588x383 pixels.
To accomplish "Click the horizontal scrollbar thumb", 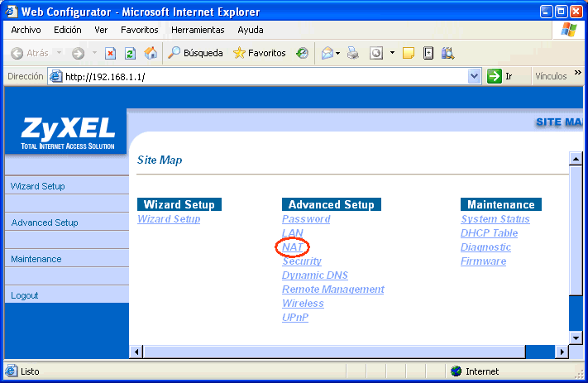I will pyautogui.click(x=334, y=352).
